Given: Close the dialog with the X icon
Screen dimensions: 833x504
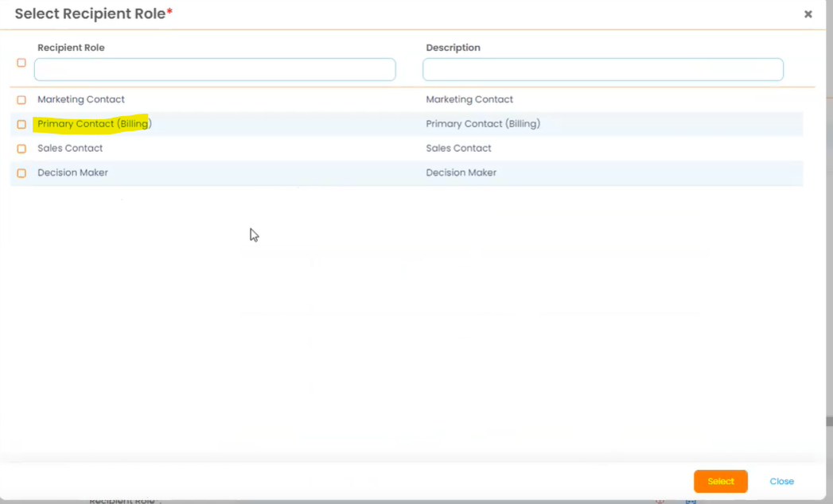Looking at the screenshot, I should click(808, 14).
